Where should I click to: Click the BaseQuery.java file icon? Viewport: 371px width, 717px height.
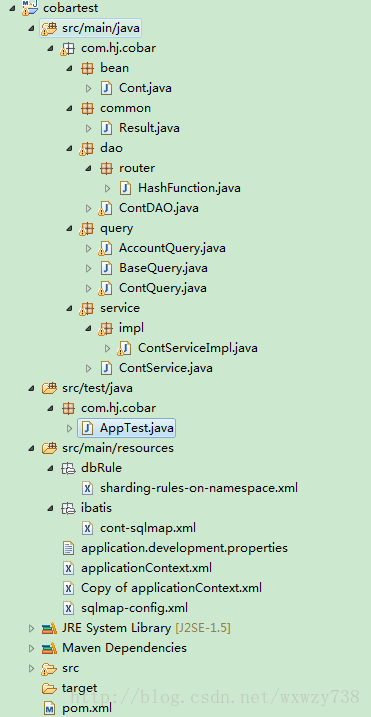pos(106,268)
